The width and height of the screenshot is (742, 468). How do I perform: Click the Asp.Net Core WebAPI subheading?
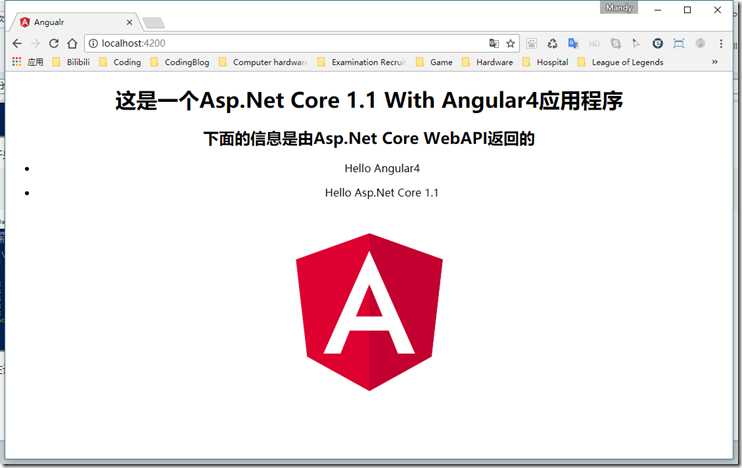[x=369, y=139]
